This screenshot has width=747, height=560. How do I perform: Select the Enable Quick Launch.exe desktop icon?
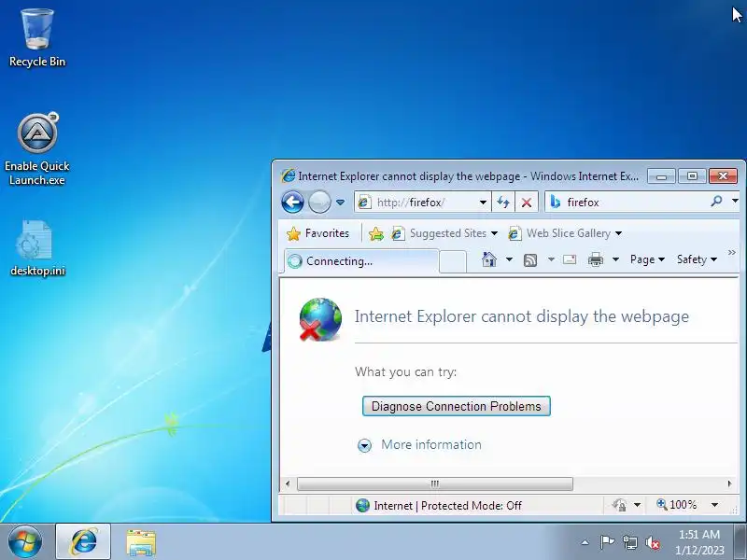[37, 149]
